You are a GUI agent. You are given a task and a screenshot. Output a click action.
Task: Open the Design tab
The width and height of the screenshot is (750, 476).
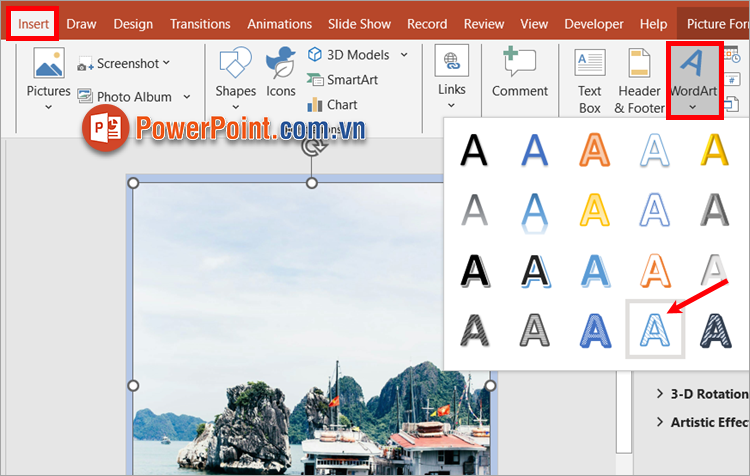(133, 24)
